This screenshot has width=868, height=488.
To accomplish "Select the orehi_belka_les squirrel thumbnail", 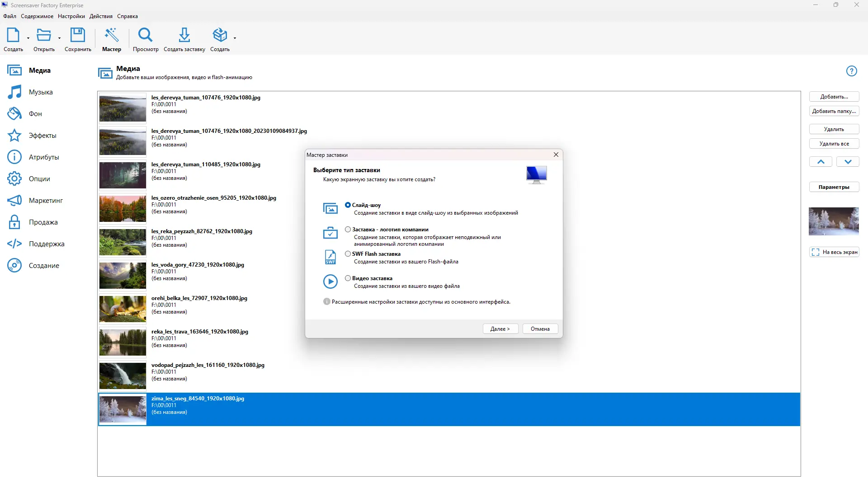I will [123, 309].
